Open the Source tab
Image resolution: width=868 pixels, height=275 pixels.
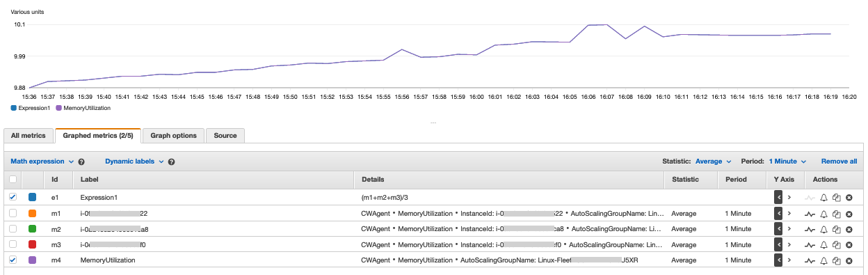[x=225, y=136]
